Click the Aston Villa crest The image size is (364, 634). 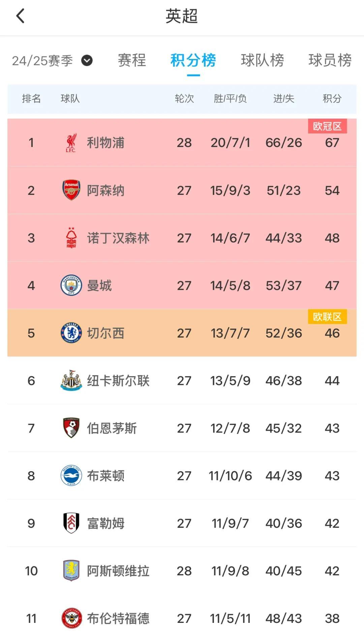point(71,571)
